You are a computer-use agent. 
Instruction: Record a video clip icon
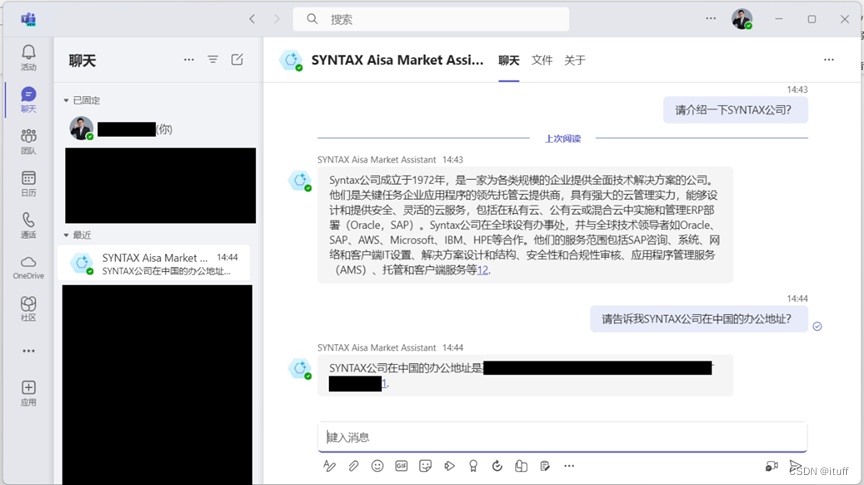[771, 466]
